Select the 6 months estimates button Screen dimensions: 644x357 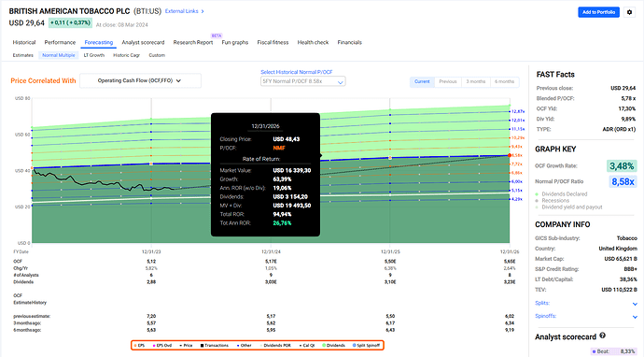[x=504, y=82]
